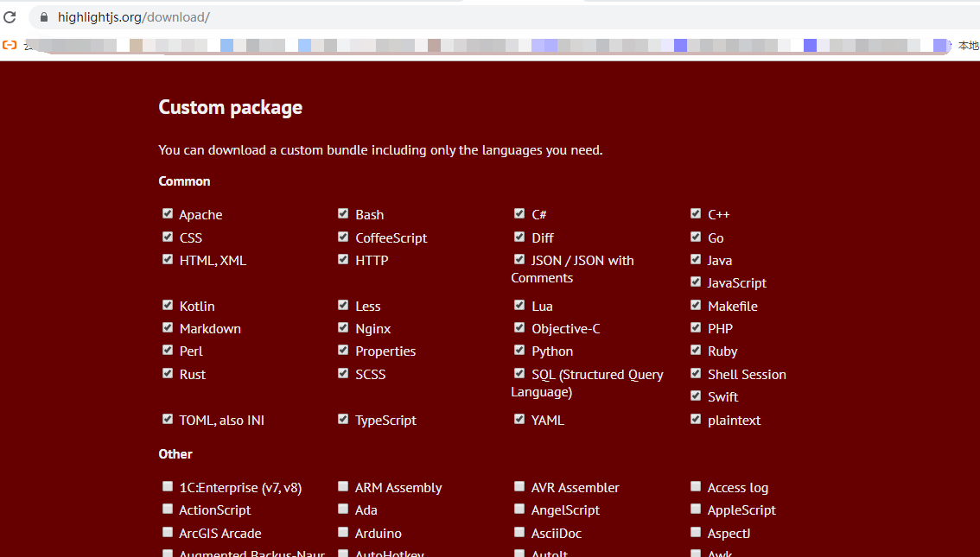The height and width of the screenshot is (557, 980).
Task: Toggle the HTTP checkbox
Action: [343, 259]
